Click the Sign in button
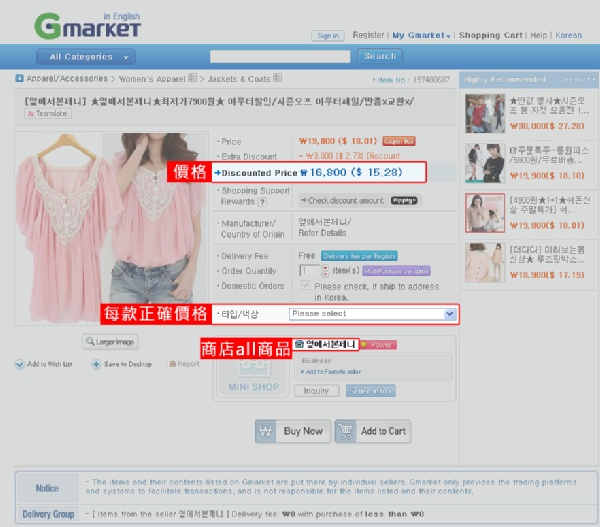Screen dimensions: 600x527 328,36
